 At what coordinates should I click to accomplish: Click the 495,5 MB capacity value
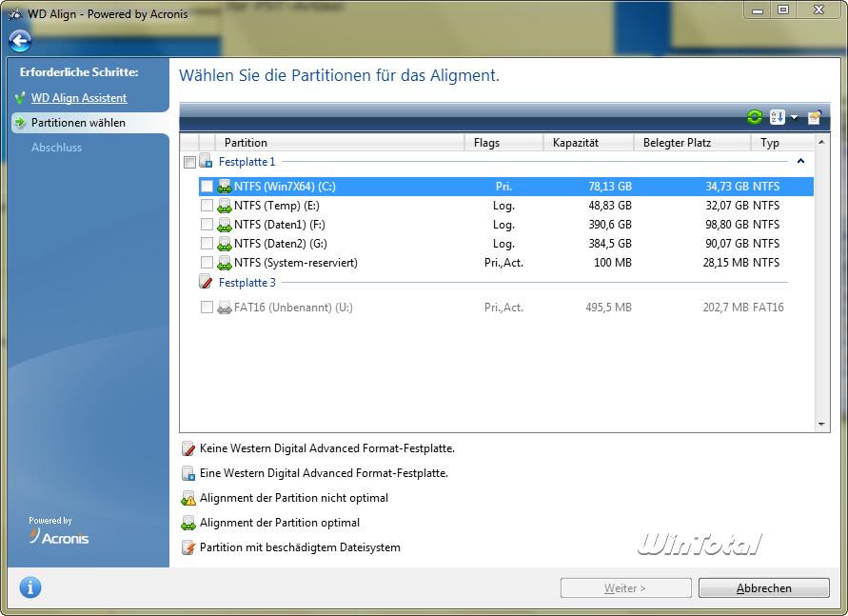coord(608,308)
